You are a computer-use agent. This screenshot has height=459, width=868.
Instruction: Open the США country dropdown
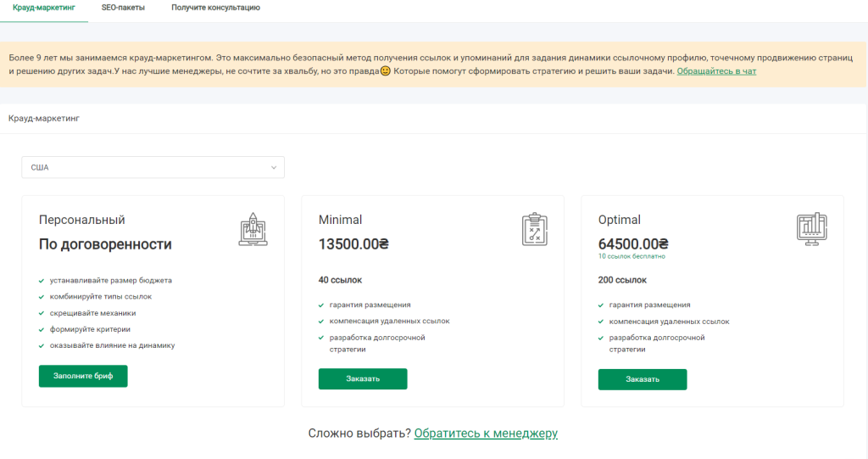(153, 167)
